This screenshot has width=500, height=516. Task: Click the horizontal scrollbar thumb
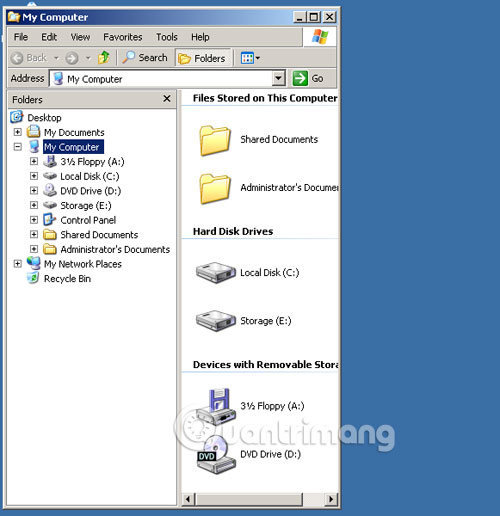(x=249, y=499)
